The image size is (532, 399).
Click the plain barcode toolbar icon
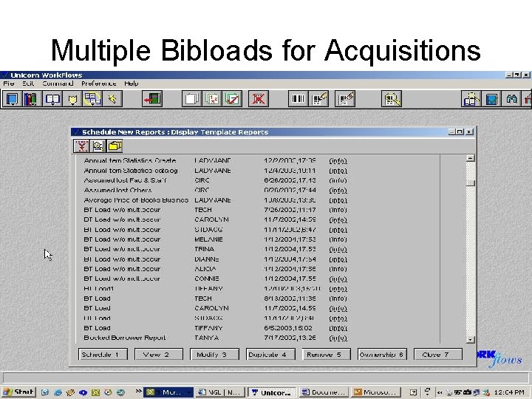[x=298, y=99]
